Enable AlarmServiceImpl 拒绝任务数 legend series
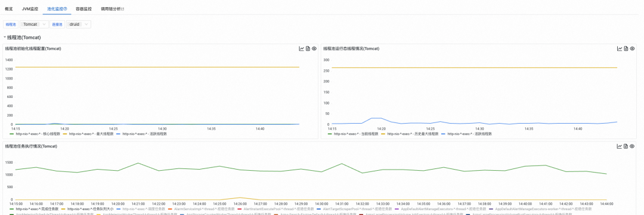644x215 pixels. pos(202,209)
